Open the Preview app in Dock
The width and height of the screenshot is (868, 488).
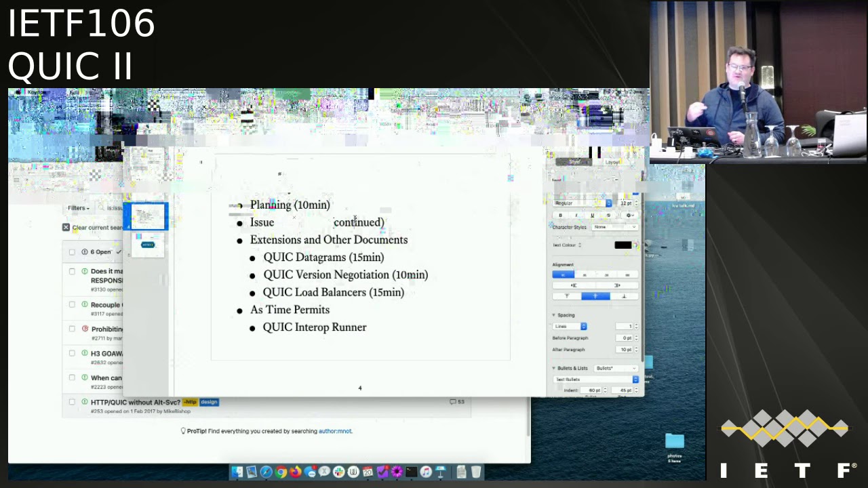tap(252, 471)
